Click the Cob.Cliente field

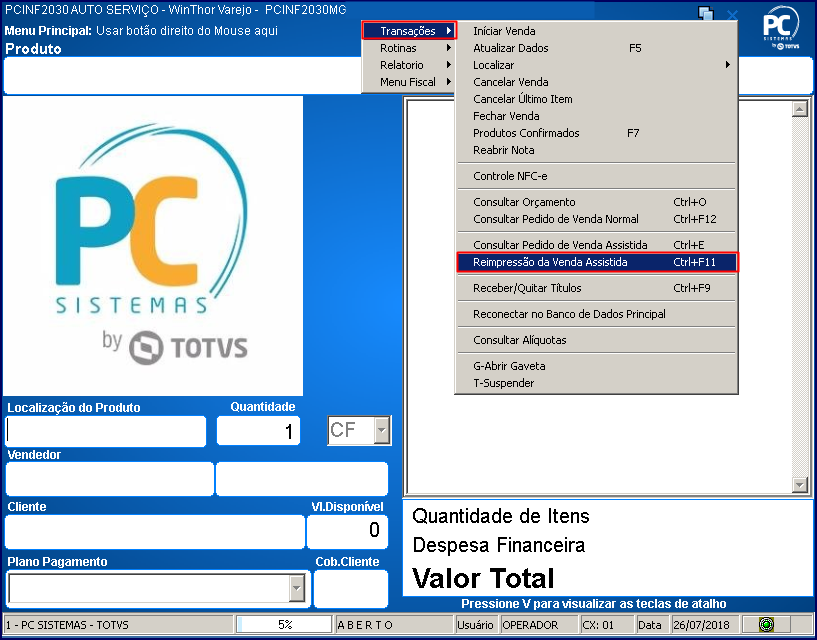pyautogui.click(x=351, y=589)
